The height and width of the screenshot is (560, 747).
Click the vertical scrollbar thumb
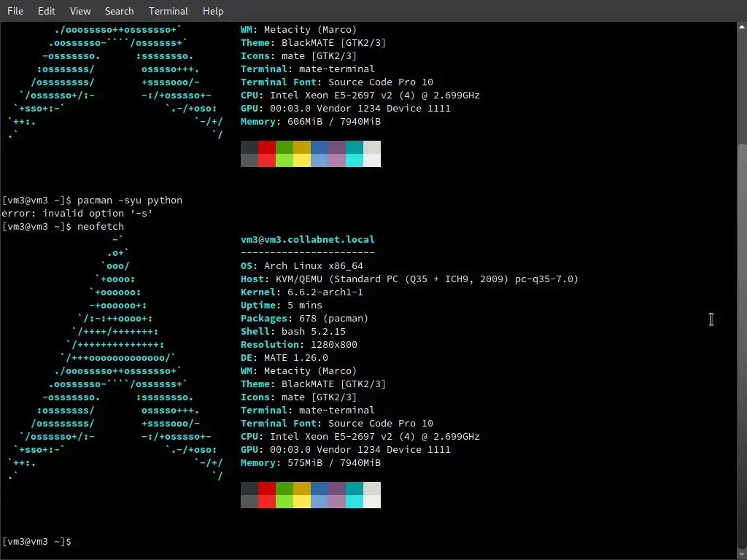[742, 348]
